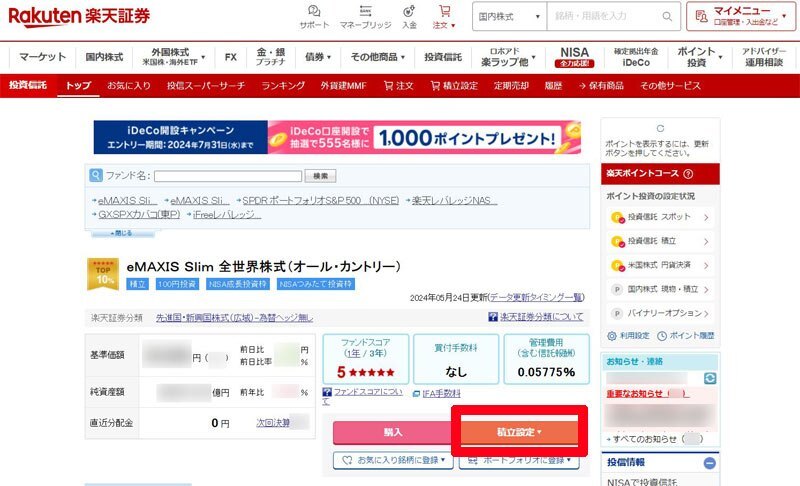Expand ポイント投資 menu
The height and width of the screenshot is (486, 800).
pyautogui.click(x=699, y=57)
